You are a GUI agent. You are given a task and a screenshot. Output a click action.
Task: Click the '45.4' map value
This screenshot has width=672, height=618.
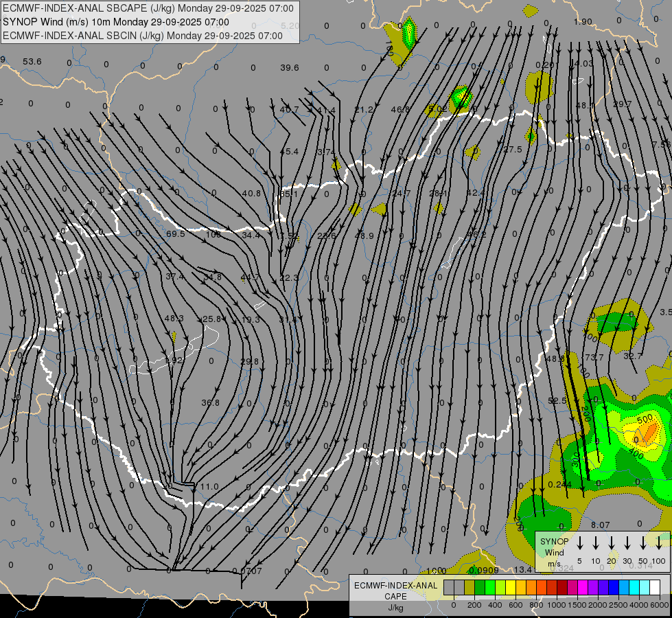[x=289, y=151]
